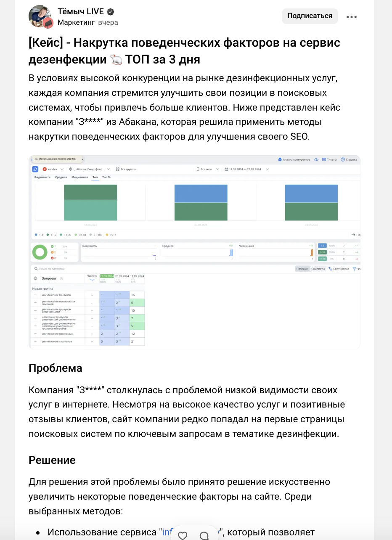Click the paragraph starting Для решения этой проблемы
Screen dimensions: 392x540
pyautogui.click(x=179, y=496)
